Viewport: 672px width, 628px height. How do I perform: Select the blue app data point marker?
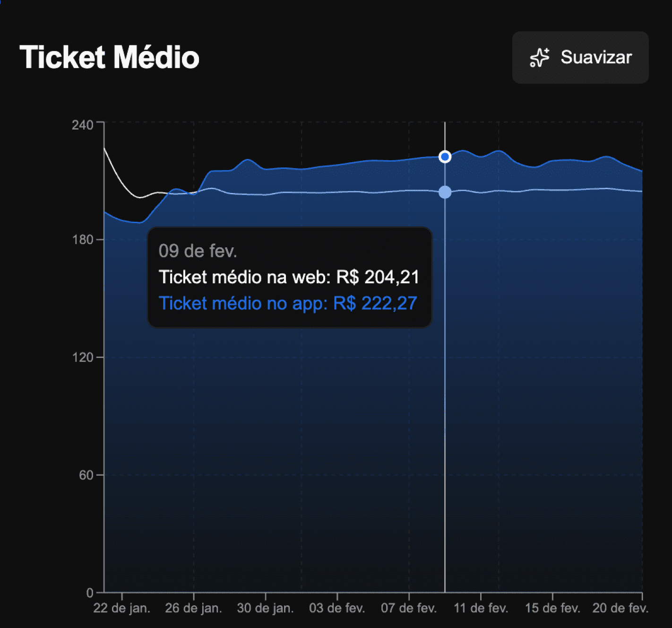tap(444, 156)
